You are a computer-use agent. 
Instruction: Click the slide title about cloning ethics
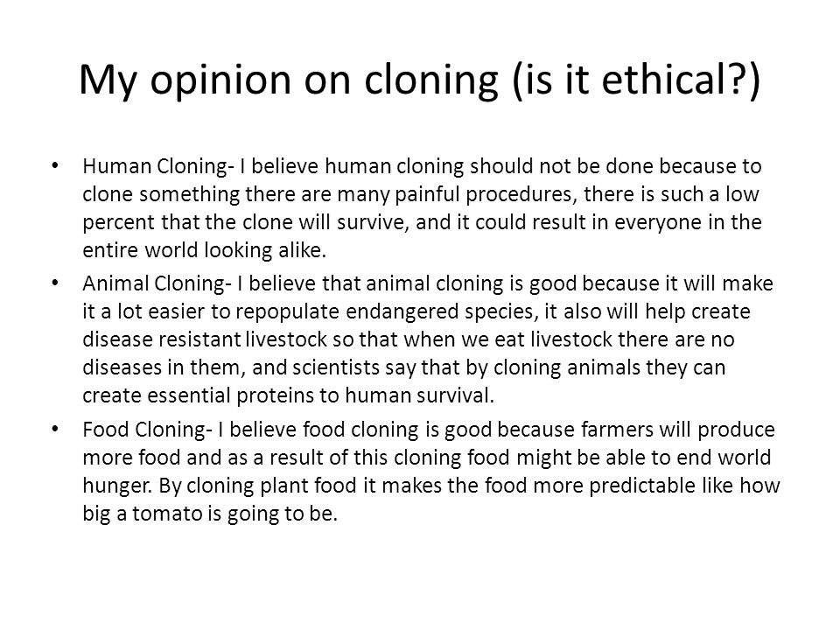pos(419,80)
